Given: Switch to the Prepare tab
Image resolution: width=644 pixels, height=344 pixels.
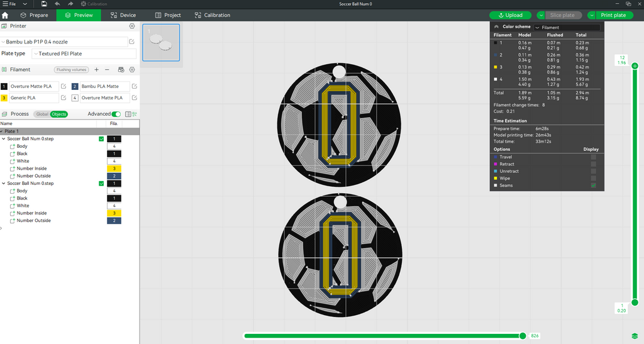Looking at the screenshot, I should click(34, 15).
